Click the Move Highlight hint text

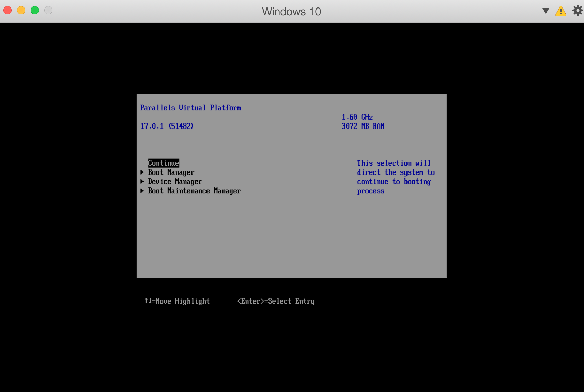click(x=177, y=301)
